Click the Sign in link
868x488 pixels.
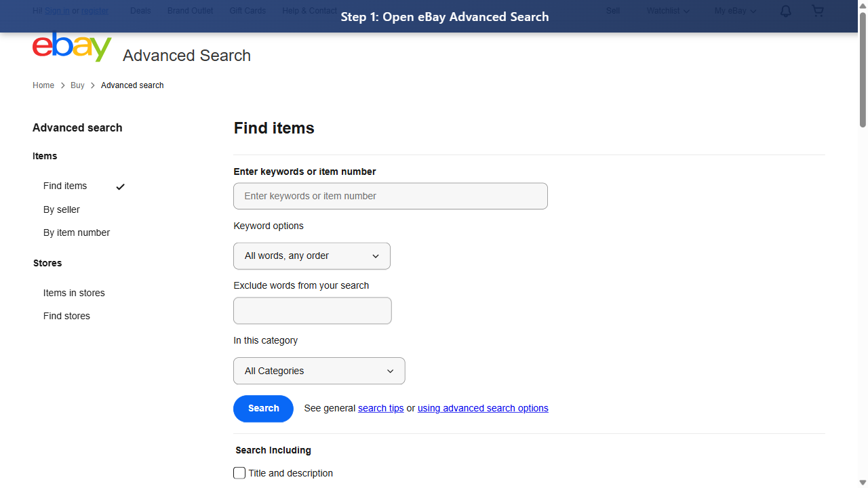[58, 11]
